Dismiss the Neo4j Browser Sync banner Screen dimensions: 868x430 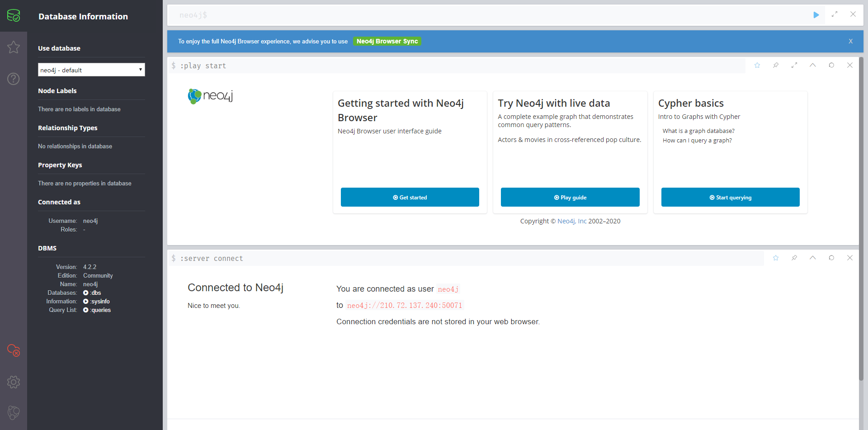tap(850, 41)
